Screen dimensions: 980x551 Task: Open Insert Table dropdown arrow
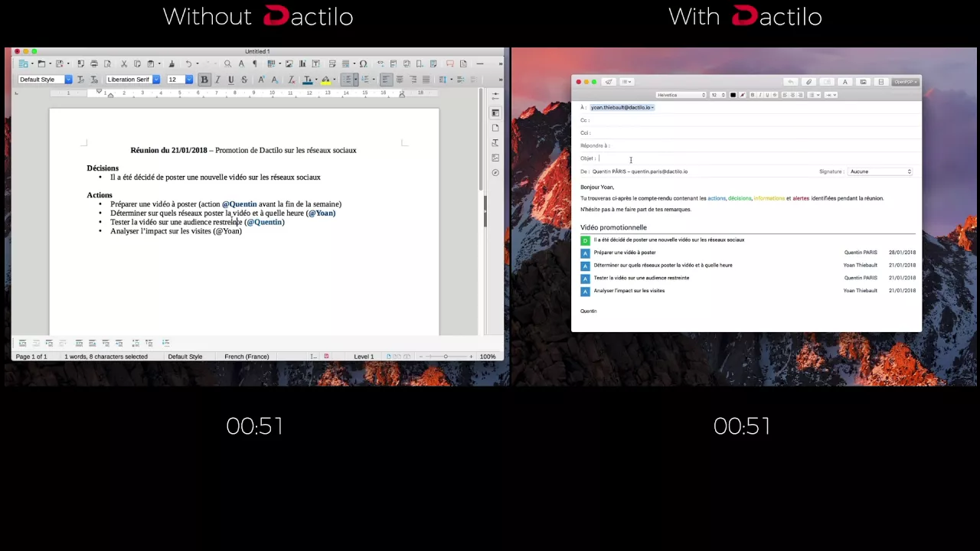pos(279,64)
